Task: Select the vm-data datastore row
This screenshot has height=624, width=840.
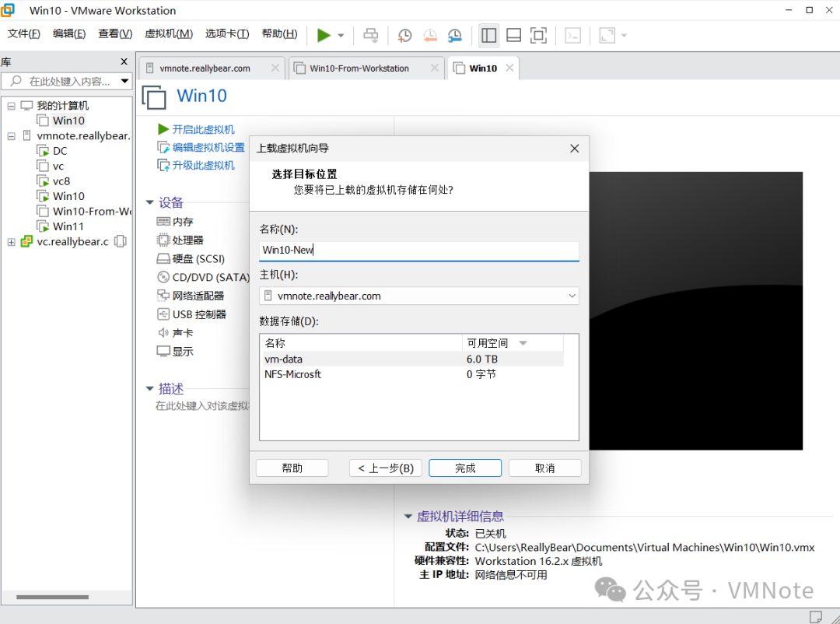Action: coord(411,359)
